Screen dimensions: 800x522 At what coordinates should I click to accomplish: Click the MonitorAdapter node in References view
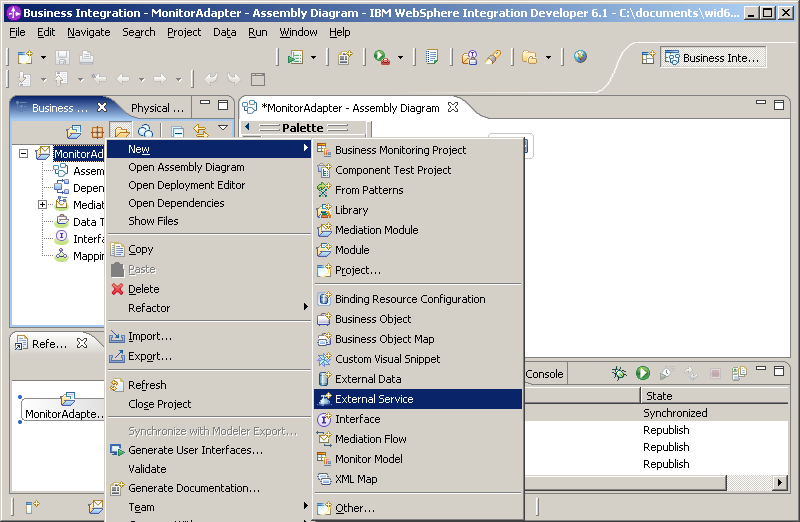[64, 408]
